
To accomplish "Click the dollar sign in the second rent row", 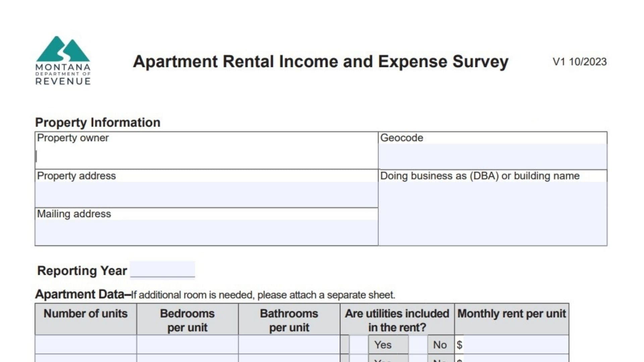I will click(x=460, y=360).
